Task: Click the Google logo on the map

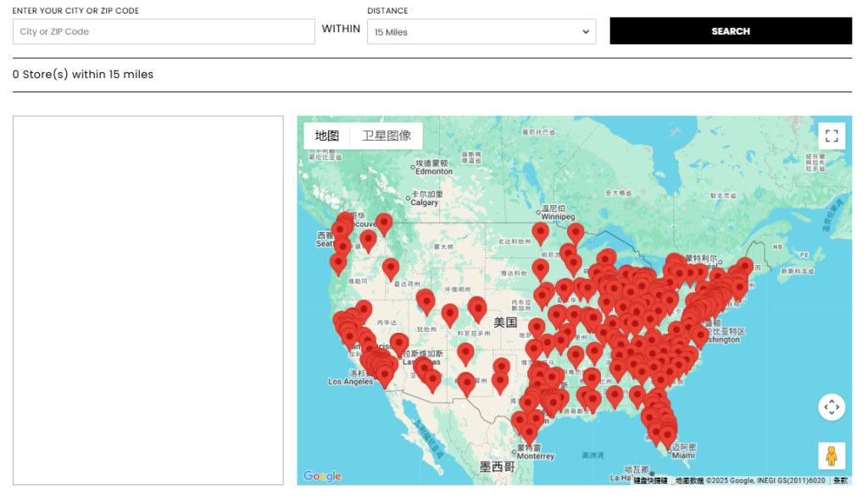Action: pos(322,476)
